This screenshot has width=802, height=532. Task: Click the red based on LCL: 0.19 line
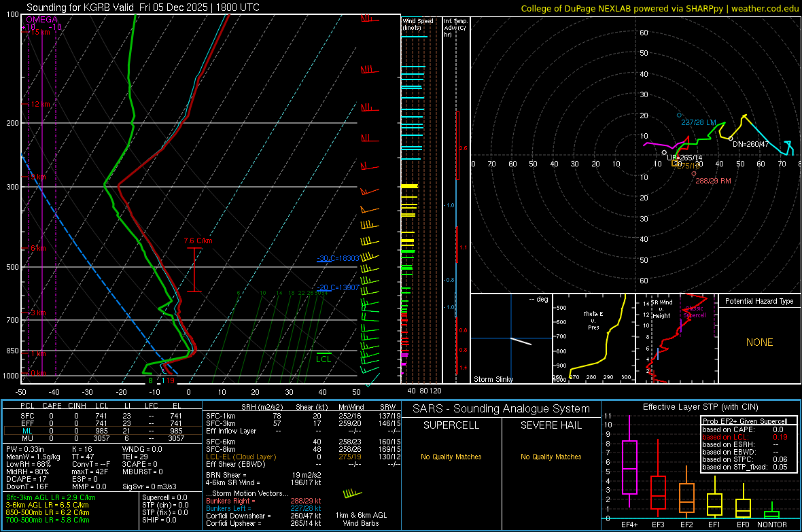[745, 437]
